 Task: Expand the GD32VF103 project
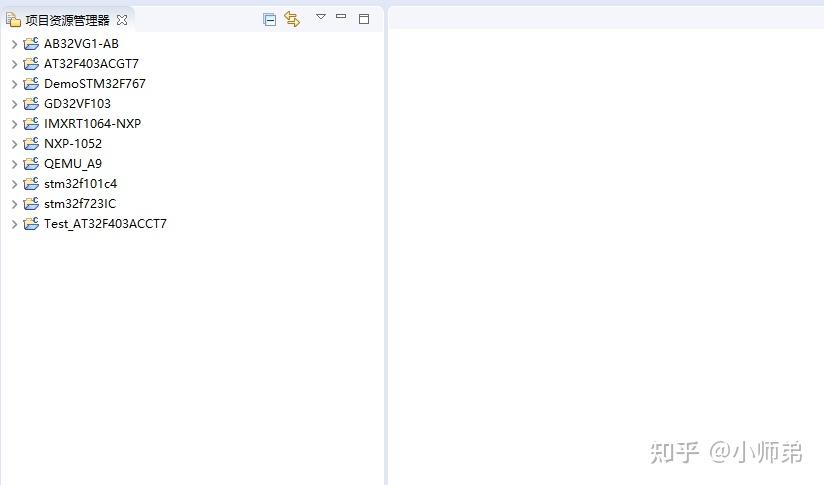coord(15,104)
